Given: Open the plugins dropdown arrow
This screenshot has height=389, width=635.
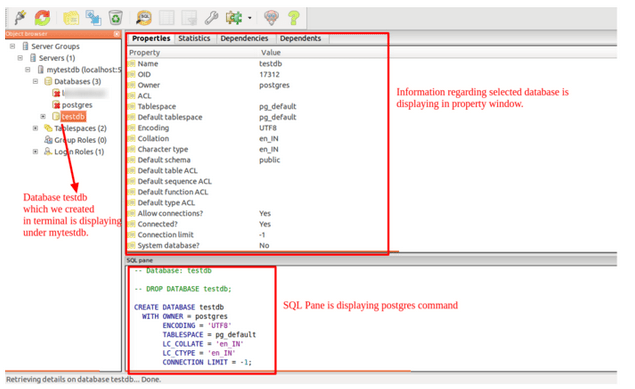Looking at the screenshot, I should coord(249,18).
